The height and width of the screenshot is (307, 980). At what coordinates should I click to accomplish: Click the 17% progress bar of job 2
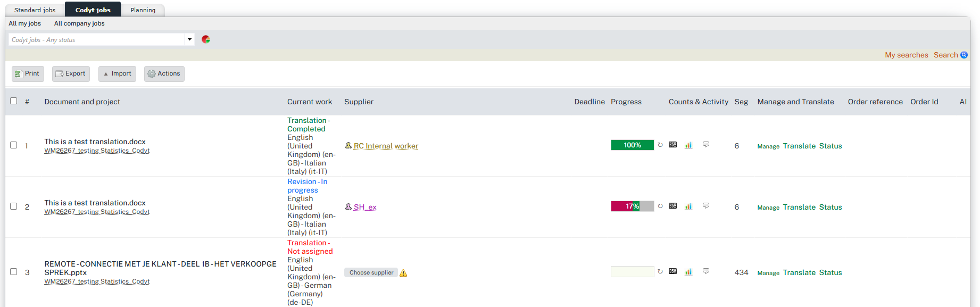click(632, 206)
